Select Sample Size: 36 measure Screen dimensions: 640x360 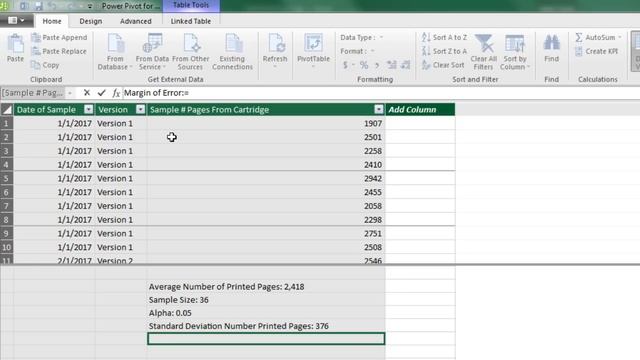point(266,300)
